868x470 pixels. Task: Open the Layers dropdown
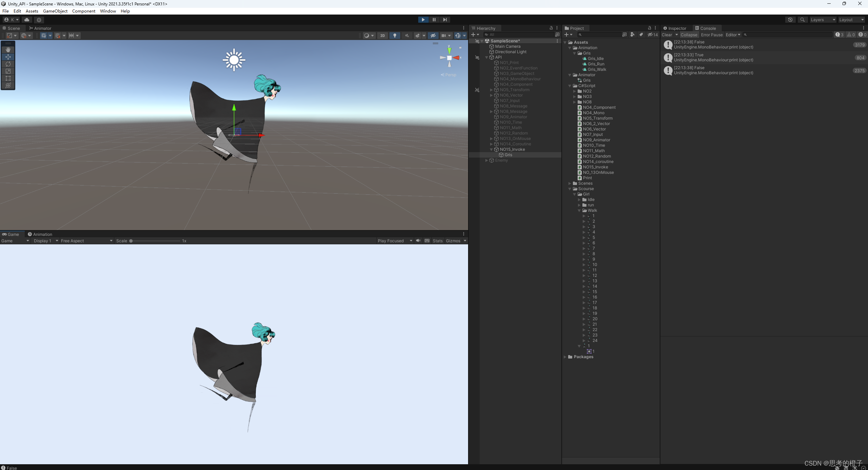(x=823, y=20)
